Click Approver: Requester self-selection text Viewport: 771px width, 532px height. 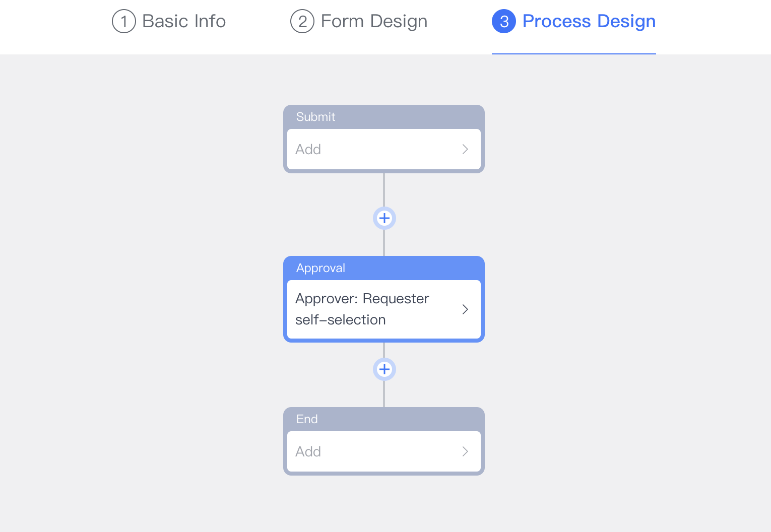361,309
